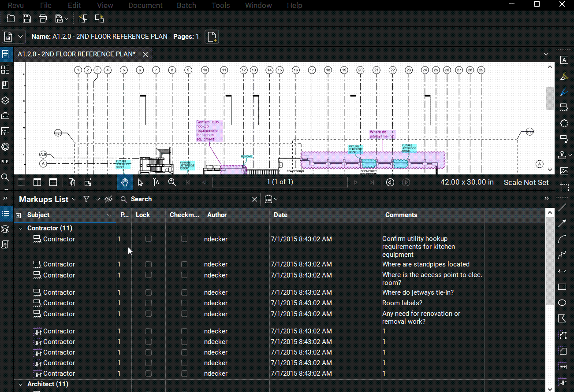Click the Scale Not Set button

pyautogui.click(x=526, y=182)
